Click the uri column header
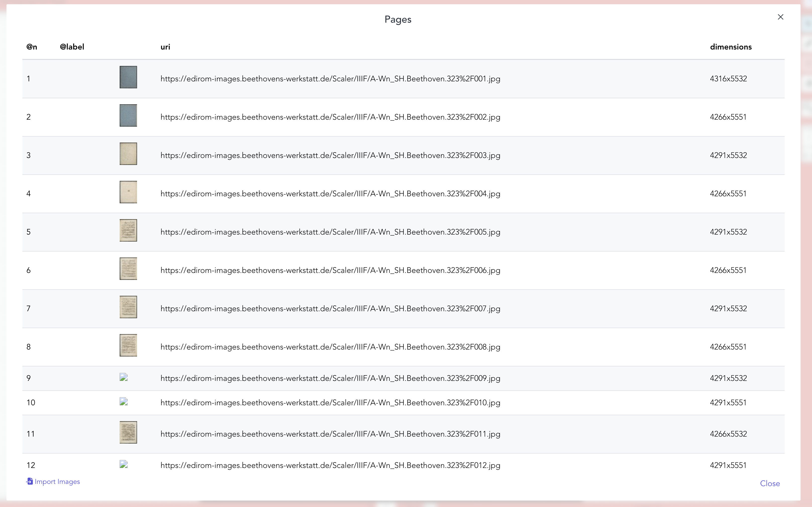Screen dimensions: 812x507 pyautogui.click(x=165, y=47)
